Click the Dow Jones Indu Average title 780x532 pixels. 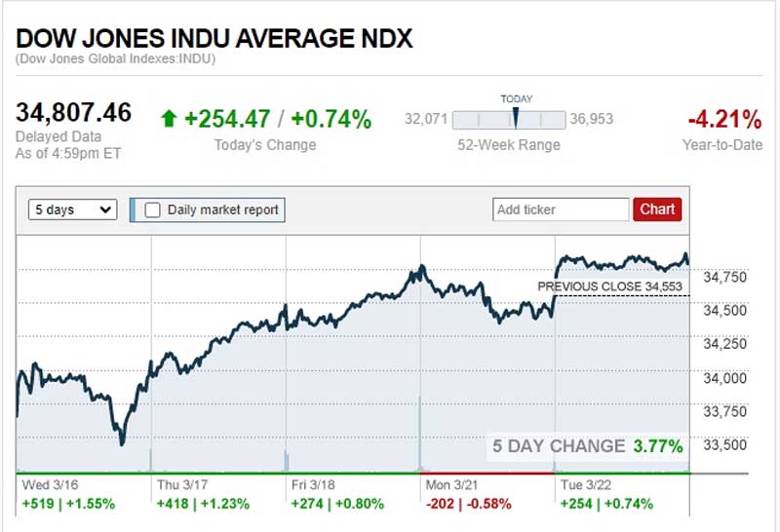point(214,39)
